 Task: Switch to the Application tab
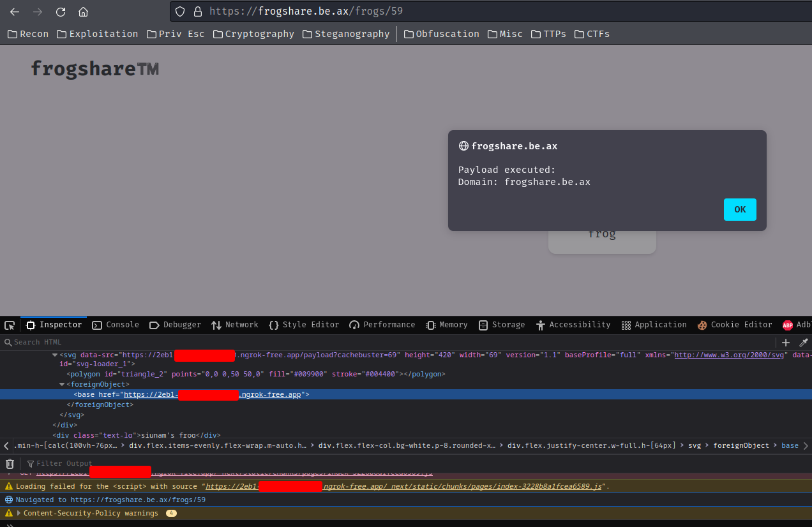pyautogui.click(x=654, y=325)
